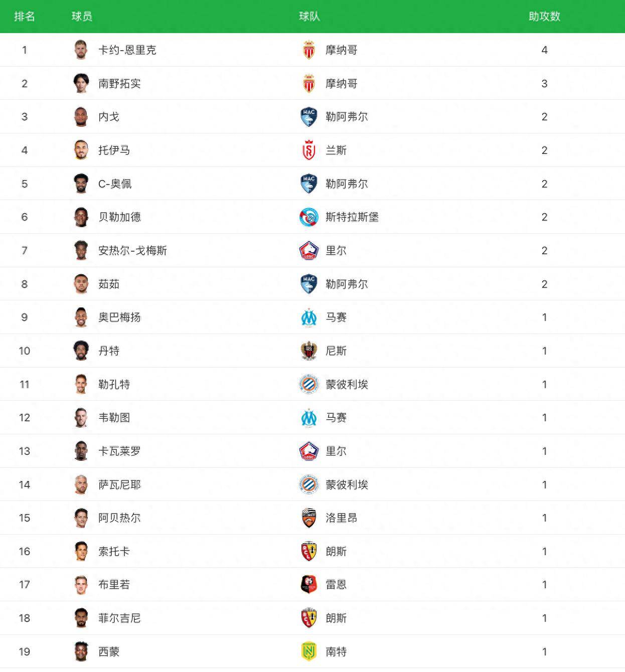Screen dimensions: 625x672
Task: Click the Strasbourg logo in 贝勒加德's row
Action: click(309, 217)
